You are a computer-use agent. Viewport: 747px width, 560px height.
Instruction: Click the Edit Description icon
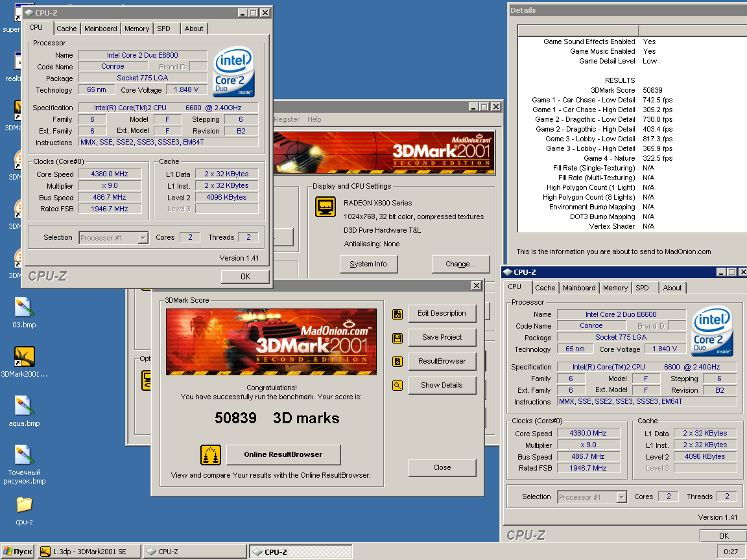(x=397, y=314)
